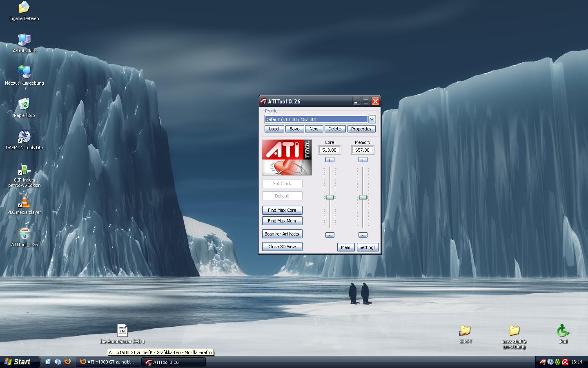Click the ATITool title bar icon

(264, 101)
